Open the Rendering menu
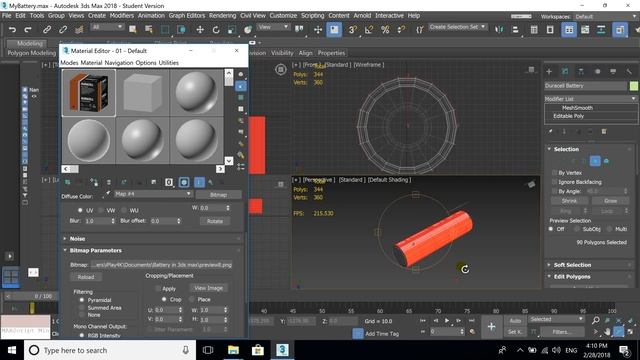The height and width of the screenshot is (360, 640). 222,16
